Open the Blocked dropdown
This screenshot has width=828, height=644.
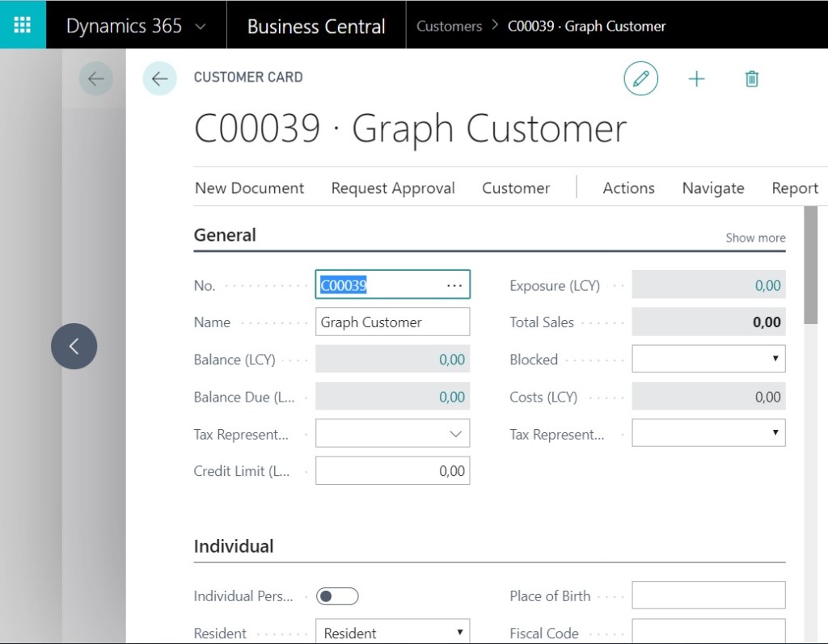click(x=708, y=359)
